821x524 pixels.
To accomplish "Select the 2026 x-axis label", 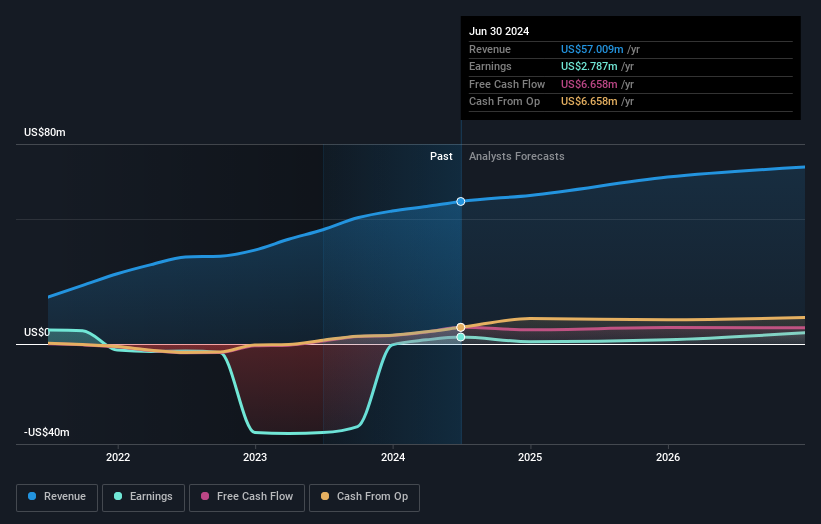I will click(668, 457).
